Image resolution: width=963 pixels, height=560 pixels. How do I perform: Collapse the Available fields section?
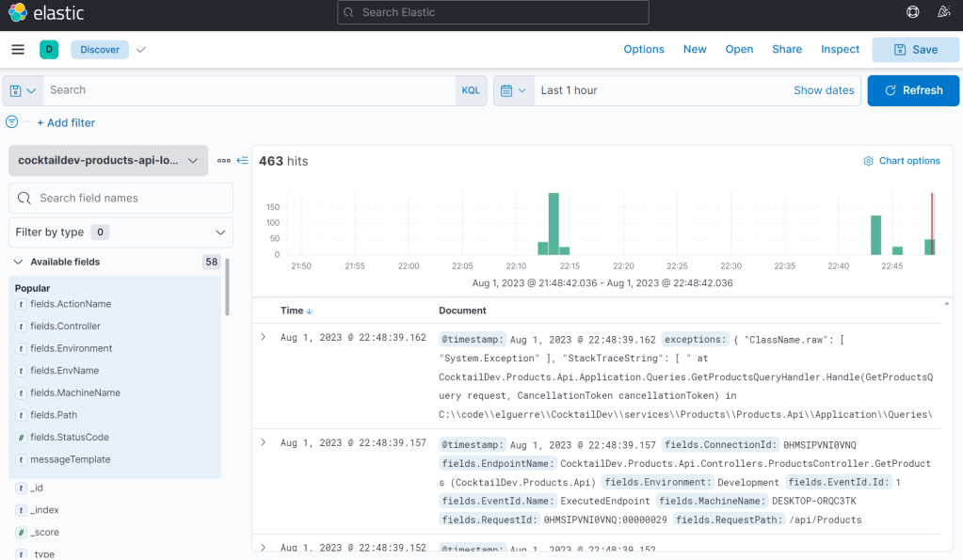[19, 263]
